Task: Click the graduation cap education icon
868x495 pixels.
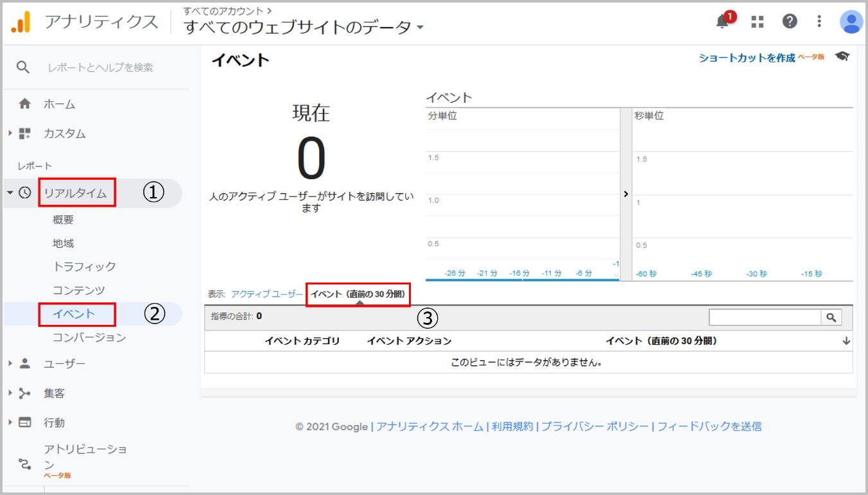Action: click(842, 56)
